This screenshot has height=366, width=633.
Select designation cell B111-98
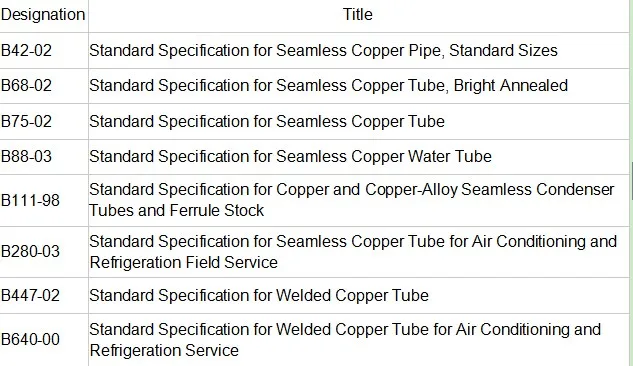click(x=44, y=201)
